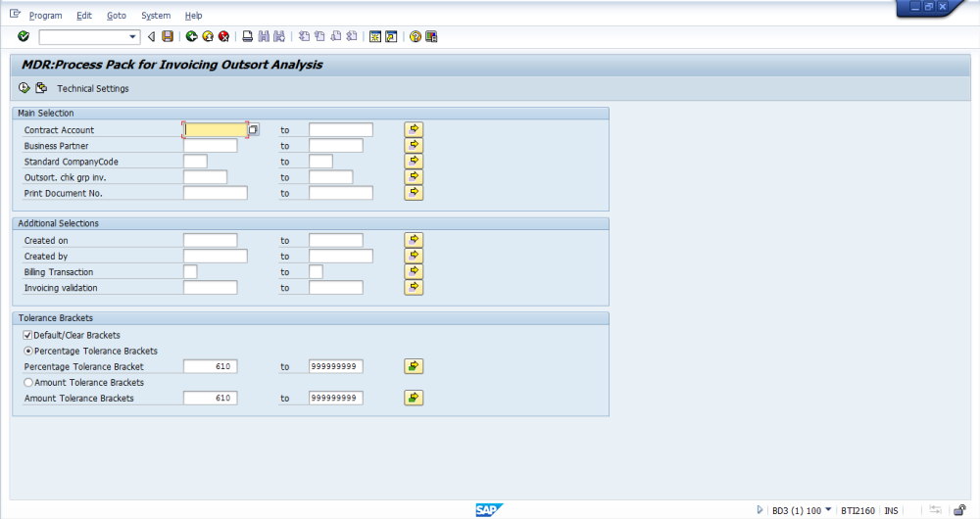Viewport: 980px width, 519px height.
Task: Expand the status bar triangle arrow
Action: coord(759,509)
